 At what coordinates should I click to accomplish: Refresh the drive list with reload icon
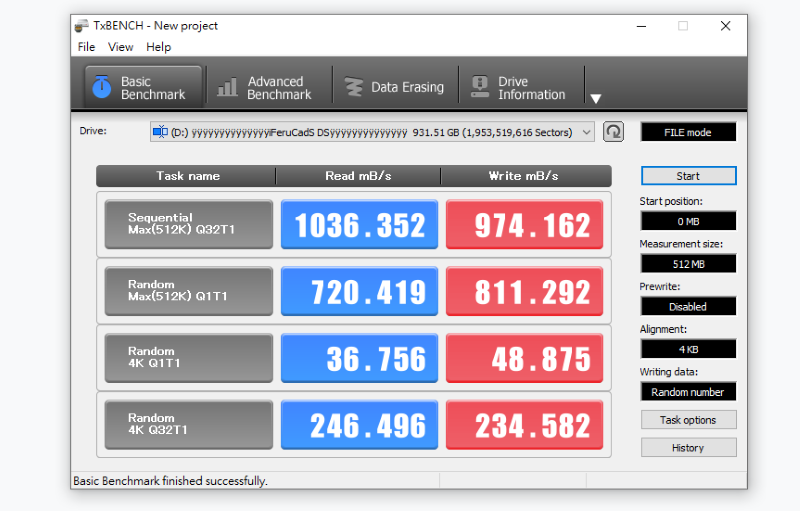613,132
